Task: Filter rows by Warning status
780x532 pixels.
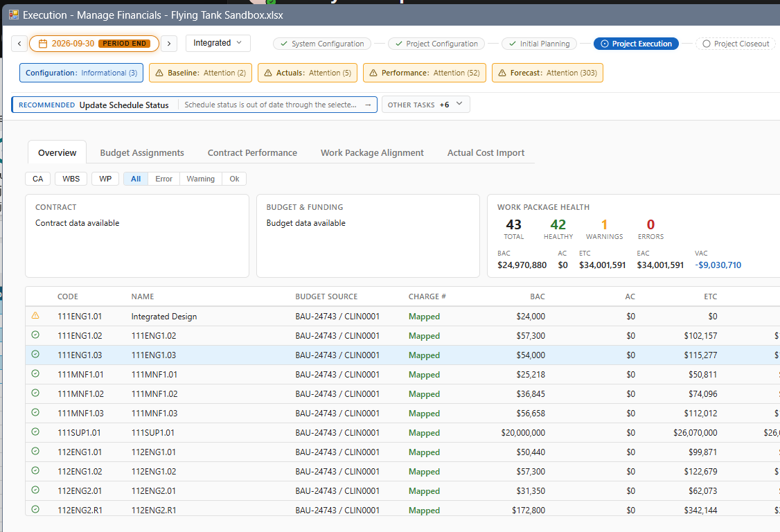Action: click(200, 179)
